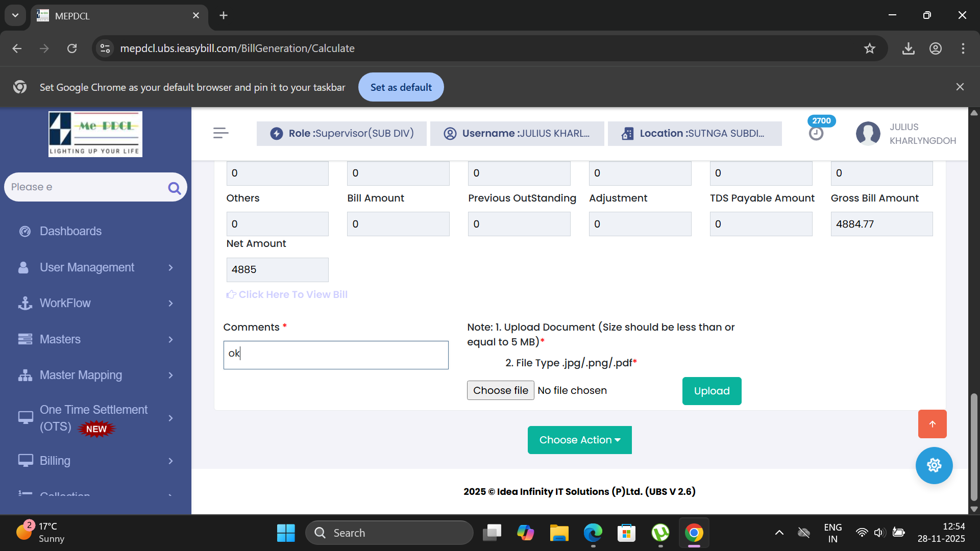Open the clock notification icon with 2700 badge

click(x=816, y=134)
